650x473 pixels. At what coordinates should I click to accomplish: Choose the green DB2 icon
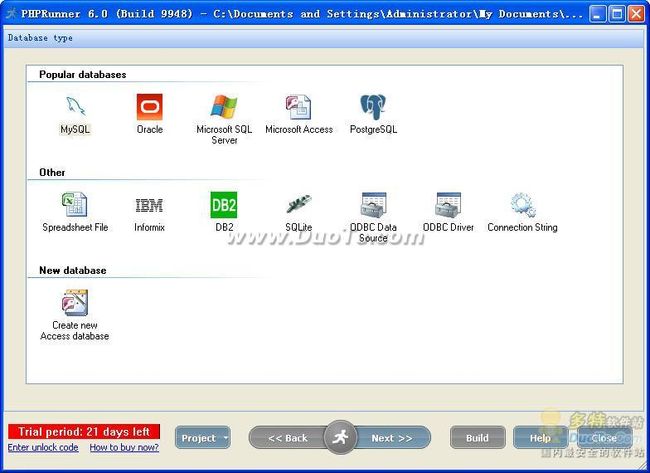point(224,205)
